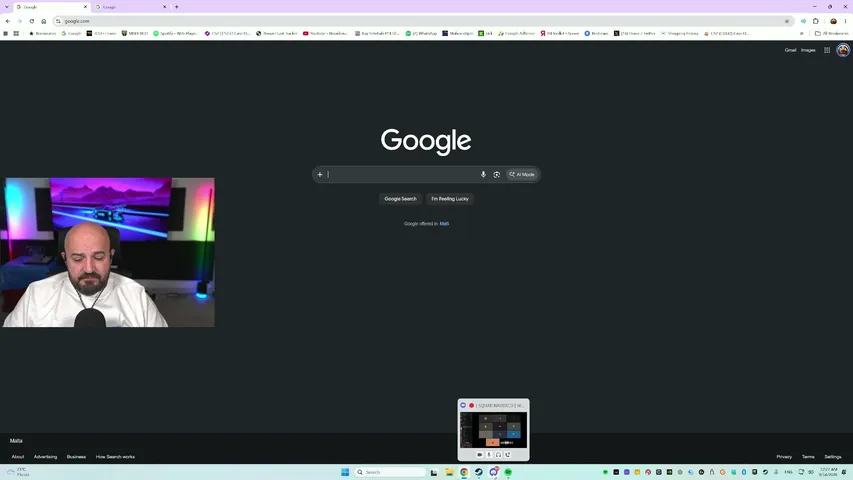Go back using the browser back arrow

(8, 21)
